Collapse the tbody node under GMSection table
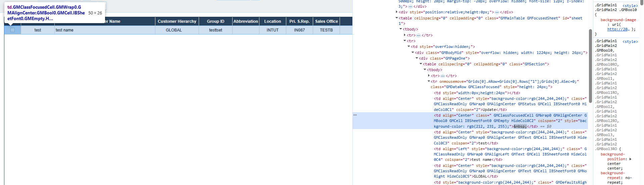This screenshot has width=644, height=185. (425, 70)
